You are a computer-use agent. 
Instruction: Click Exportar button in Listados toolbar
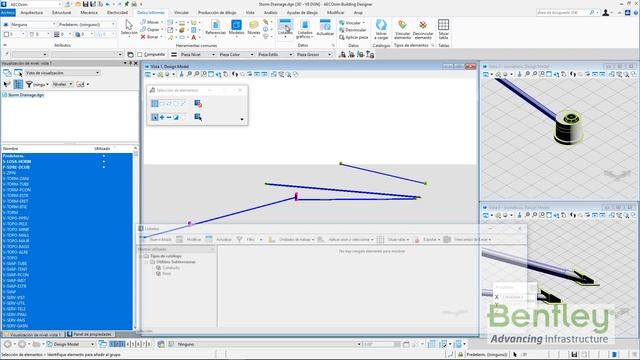(x=427, y=239)
